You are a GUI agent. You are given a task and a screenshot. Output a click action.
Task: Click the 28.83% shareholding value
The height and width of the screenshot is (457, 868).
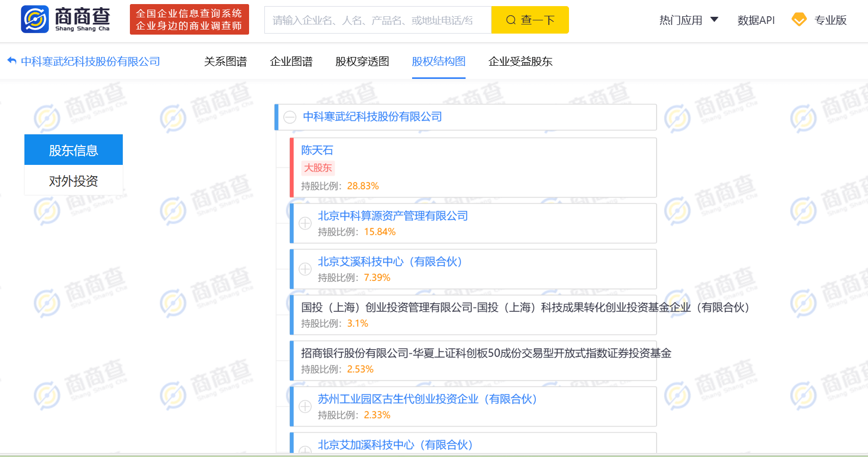363,186
